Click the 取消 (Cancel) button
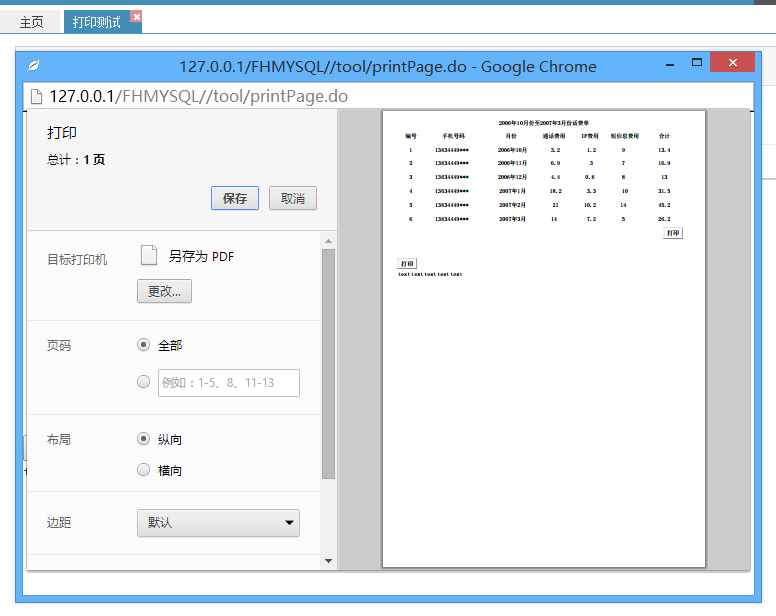The width and height of the screenshot is (776, 616). (292, 198)
